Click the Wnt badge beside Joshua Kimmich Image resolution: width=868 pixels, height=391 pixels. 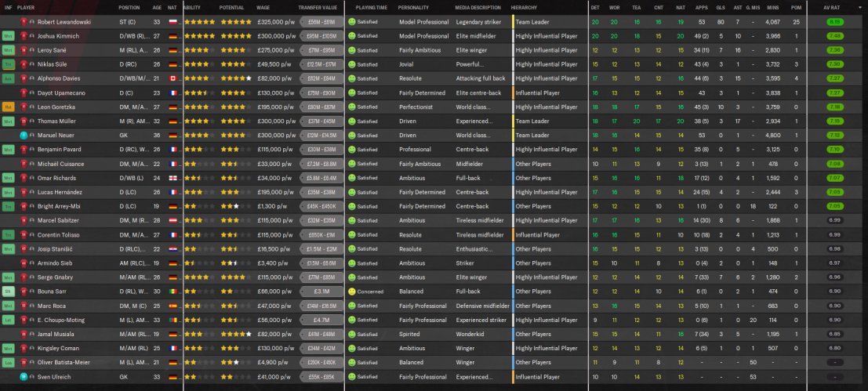point(8,36)
